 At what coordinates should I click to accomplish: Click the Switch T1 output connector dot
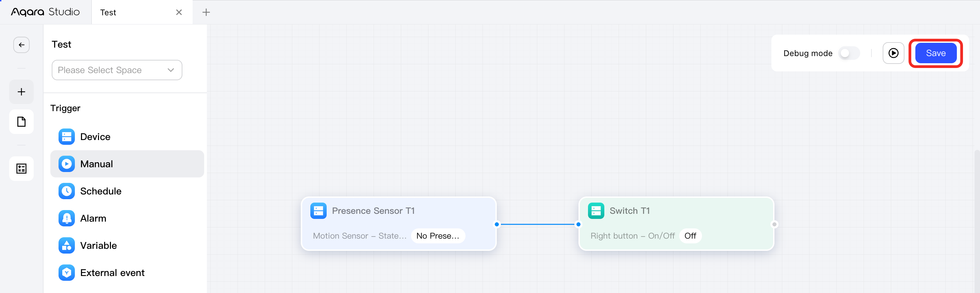tap(774, 224)
